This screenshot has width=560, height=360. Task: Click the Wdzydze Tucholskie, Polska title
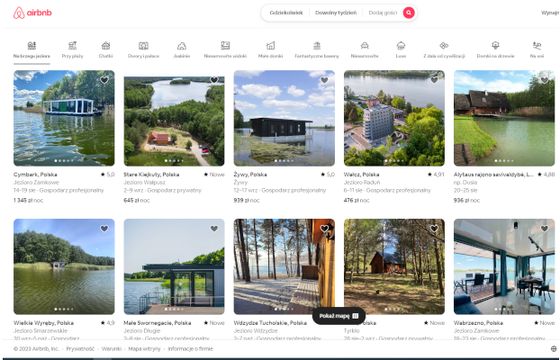[270, 323]
